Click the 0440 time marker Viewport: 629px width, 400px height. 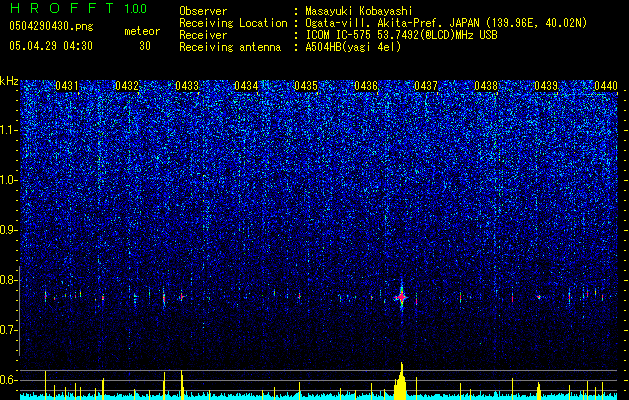pyautogui.click(x=606, y=86)
